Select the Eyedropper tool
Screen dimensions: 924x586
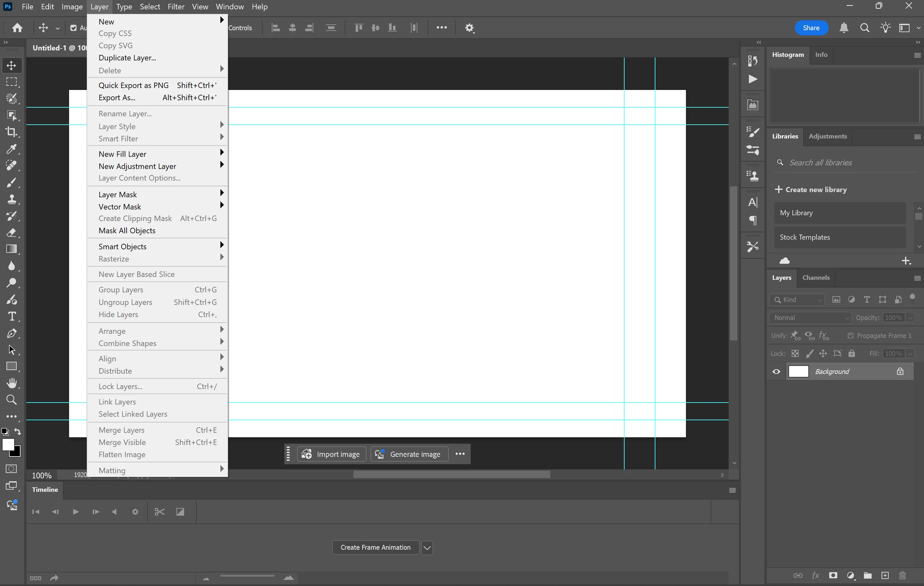(x=12, y=149)
